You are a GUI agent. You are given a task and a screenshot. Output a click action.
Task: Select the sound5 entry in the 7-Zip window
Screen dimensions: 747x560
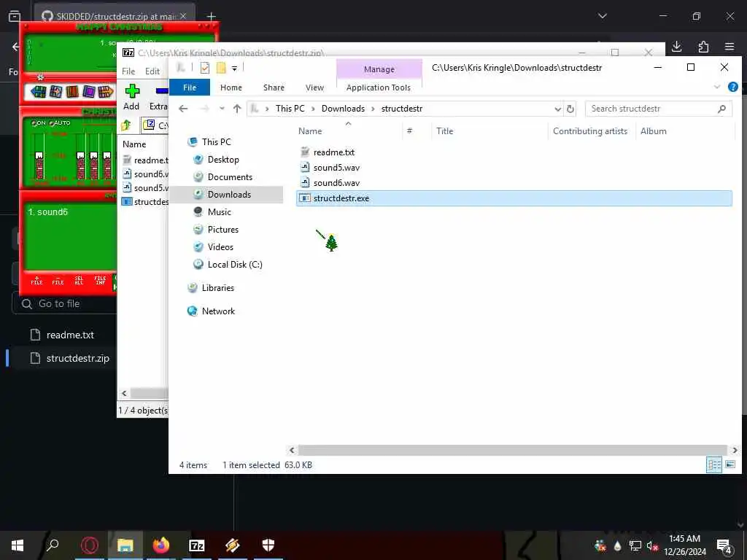[145, 187]
